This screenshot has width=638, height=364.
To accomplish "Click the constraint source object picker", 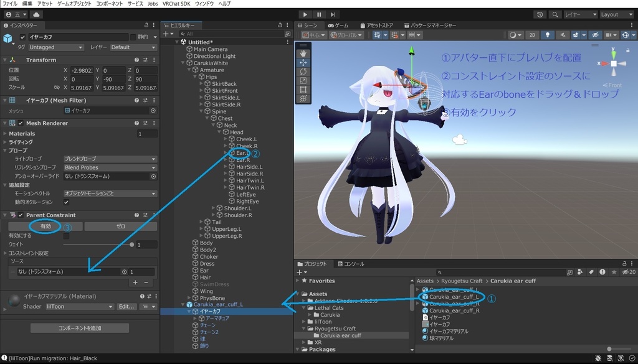I will (124, 272).
